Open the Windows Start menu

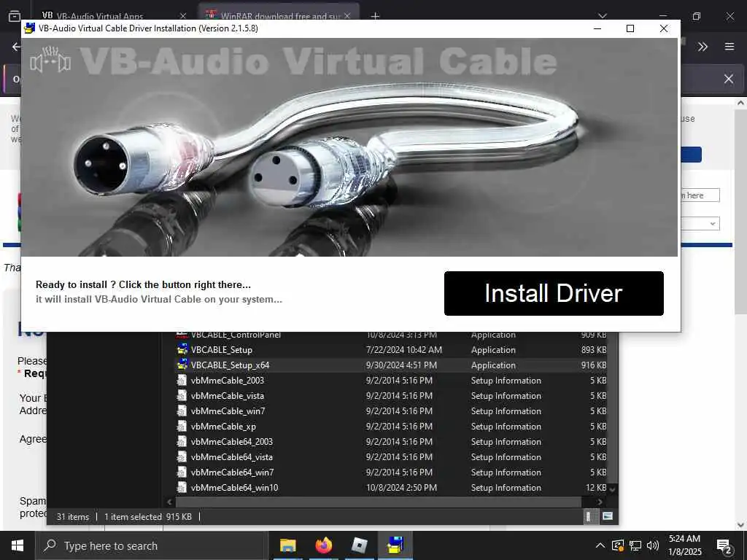(x=18, y=545)
